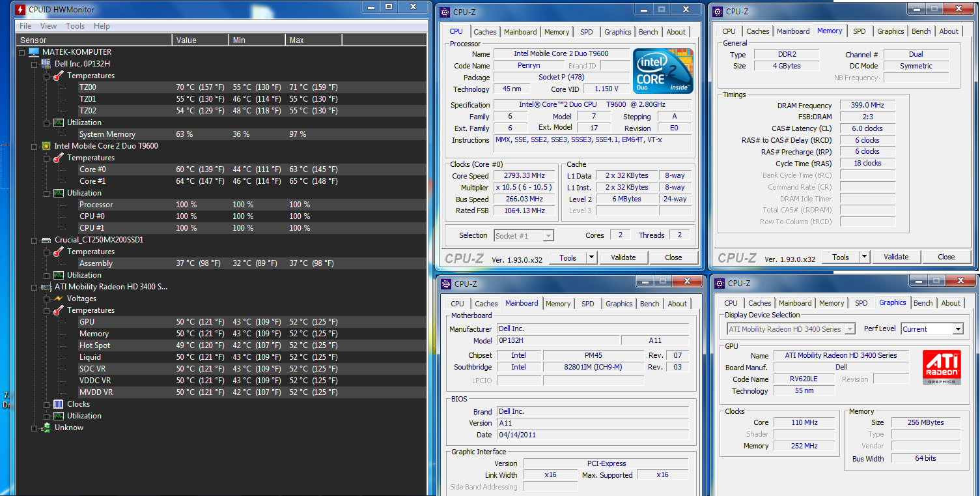Click the Utilization graph icon under ATI Radeon
Viewport: 980px width, 496px height.
pyautogui.click(x=59, y=416)
